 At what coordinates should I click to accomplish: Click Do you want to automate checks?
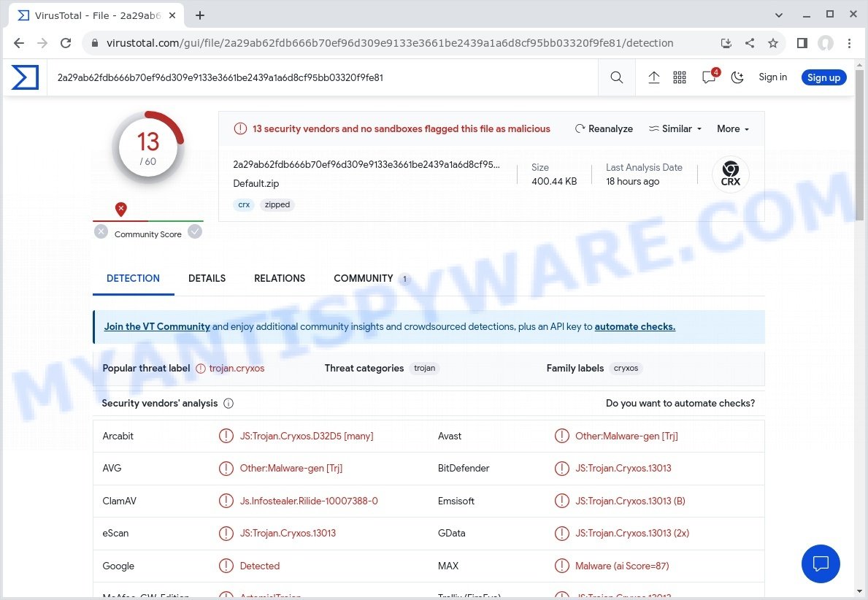[x=680, y=403]
